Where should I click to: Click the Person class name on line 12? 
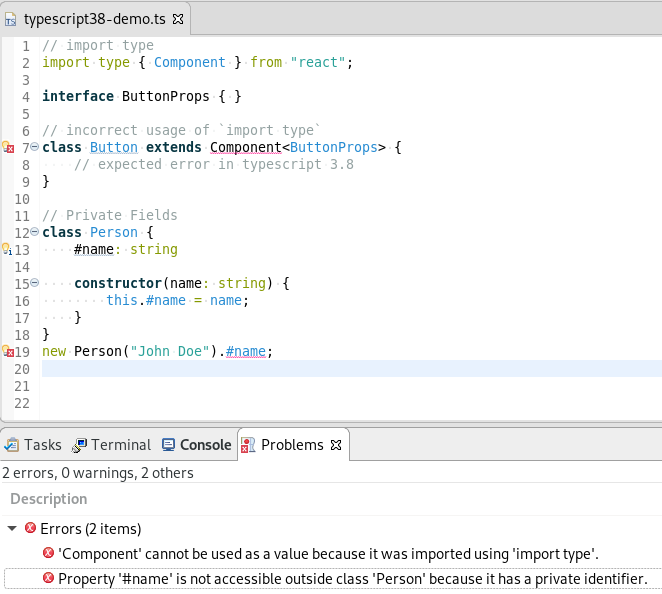(x=114, y=232)
